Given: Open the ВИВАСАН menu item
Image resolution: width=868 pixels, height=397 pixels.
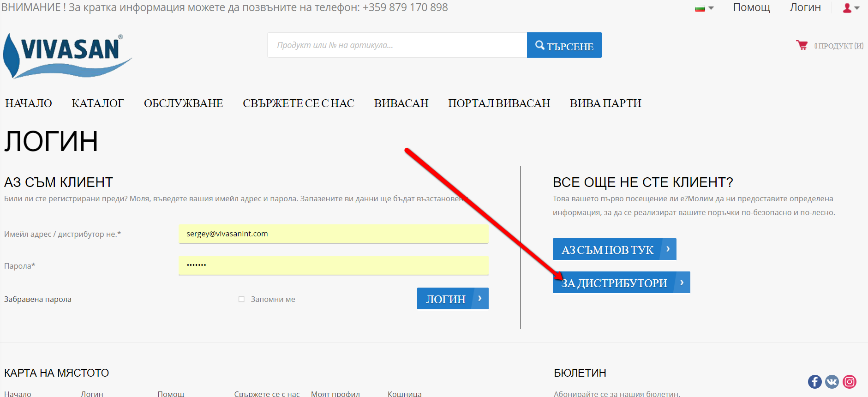Looking at the screenshot, I should click(x=401, y=103).
